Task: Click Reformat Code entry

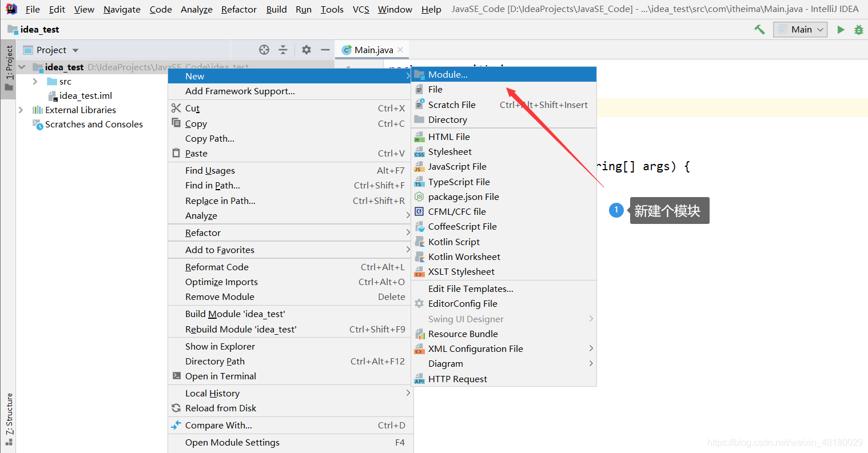Action: coord(289,267)
